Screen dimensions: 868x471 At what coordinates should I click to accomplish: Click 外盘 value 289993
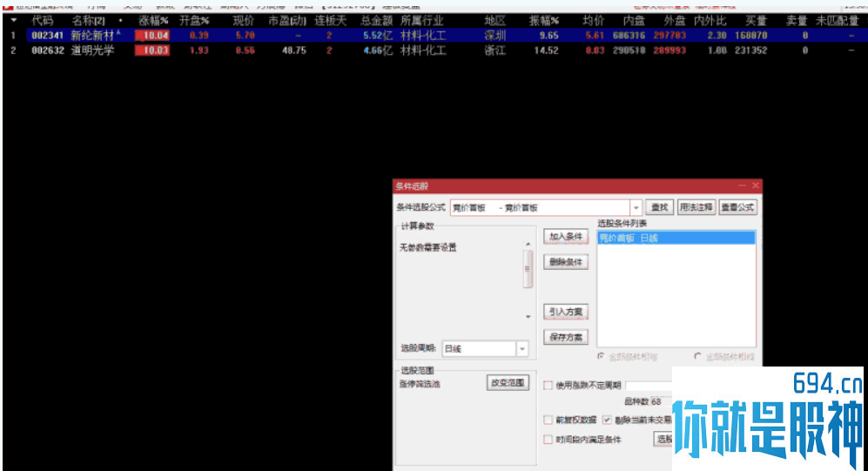pyautogui.click(x=670, y=50)
